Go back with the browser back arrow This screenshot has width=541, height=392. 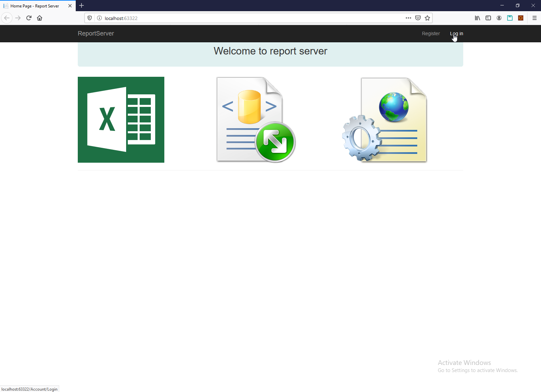[x=7, y=18]
